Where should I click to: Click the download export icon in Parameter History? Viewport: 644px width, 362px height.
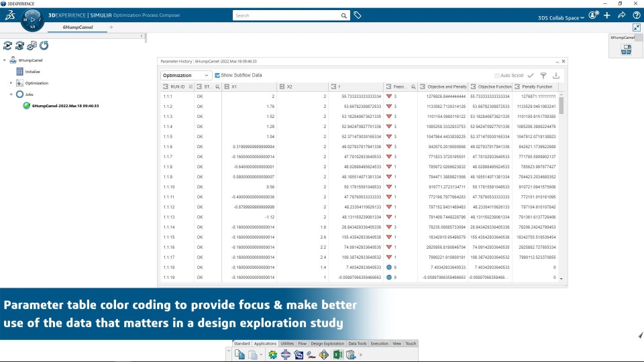(556, 76)
